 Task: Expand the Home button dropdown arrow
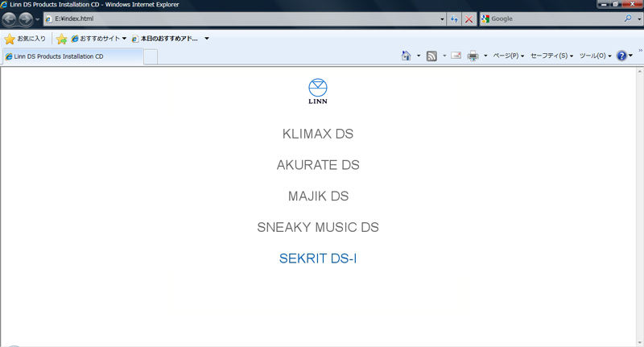click(419, 56)
